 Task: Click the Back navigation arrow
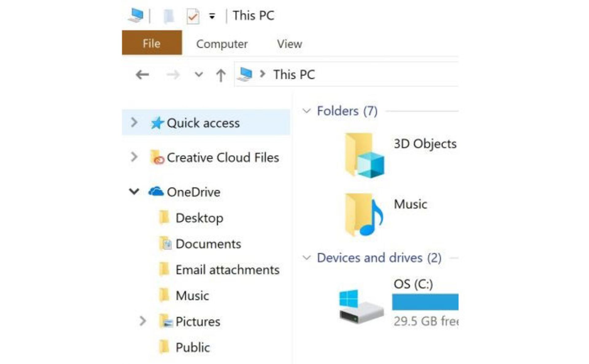(142, 74)
